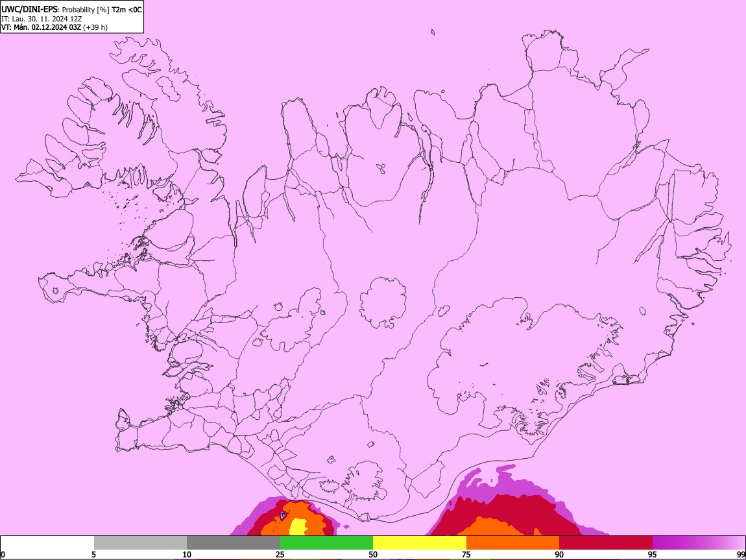The width and height of the screenshot is (746, 560).
Task: Click the 'UWC/DINI-EPS' title text
Action: [30, 10]
